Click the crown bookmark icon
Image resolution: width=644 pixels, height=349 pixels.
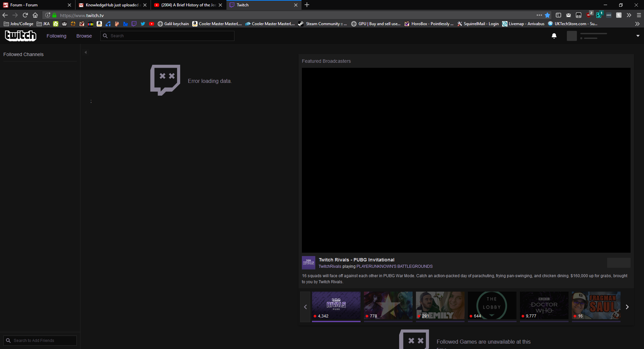(x=64, y=24)
